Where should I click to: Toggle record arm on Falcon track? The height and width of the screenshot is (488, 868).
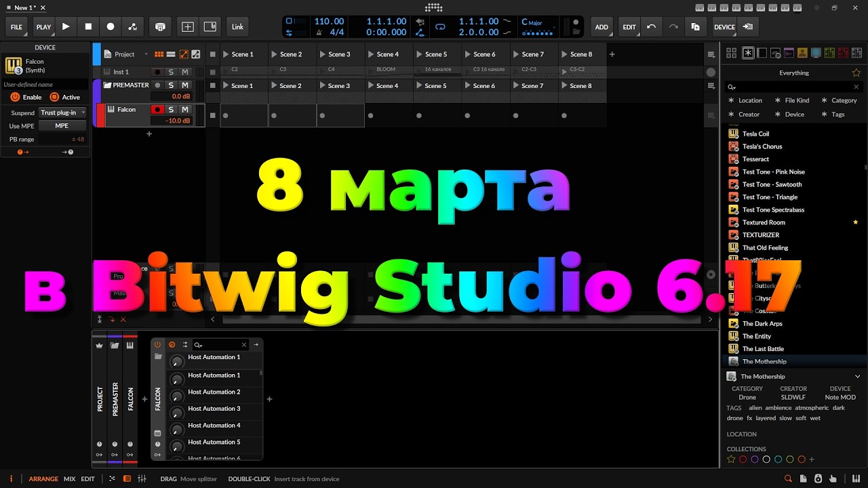157,110
